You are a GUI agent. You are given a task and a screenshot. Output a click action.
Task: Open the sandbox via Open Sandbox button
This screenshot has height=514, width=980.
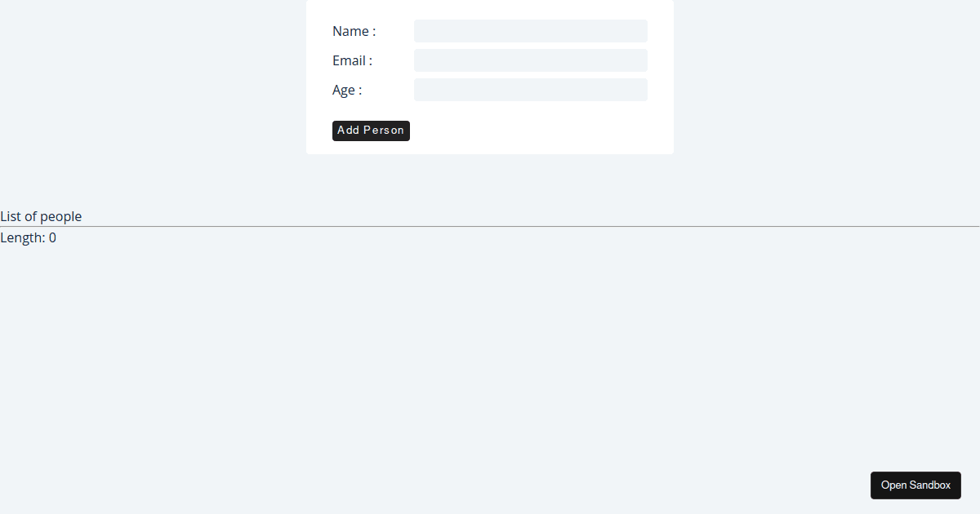(x=915, y=485)
